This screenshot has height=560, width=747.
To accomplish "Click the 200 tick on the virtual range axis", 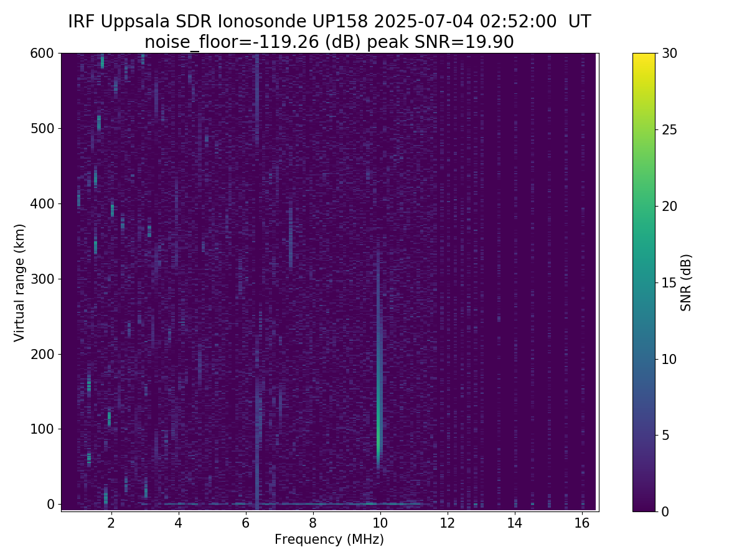I will pos(42,354).
